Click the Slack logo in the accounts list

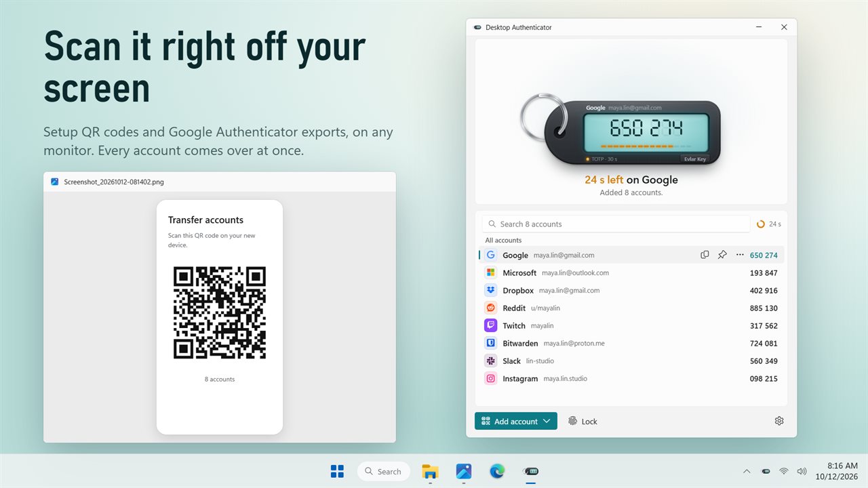pos(490,361)
